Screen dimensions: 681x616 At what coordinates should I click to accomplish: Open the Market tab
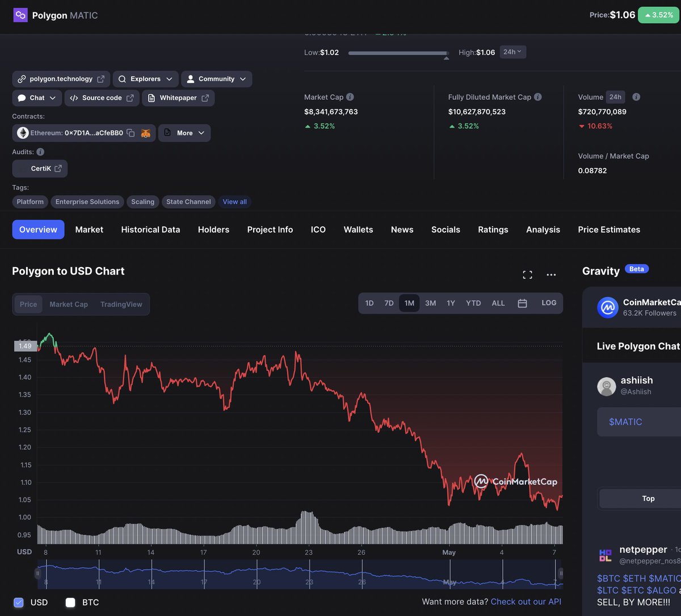(89, 230)
